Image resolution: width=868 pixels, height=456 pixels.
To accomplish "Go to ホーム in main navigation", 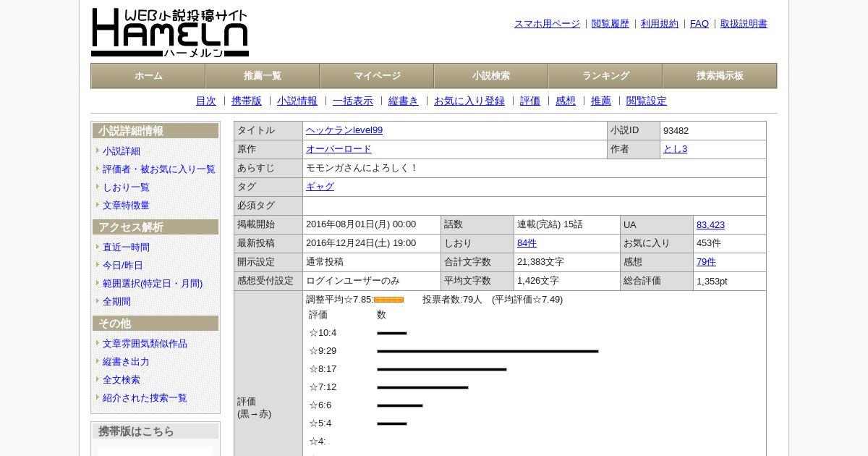I will 148,76.
